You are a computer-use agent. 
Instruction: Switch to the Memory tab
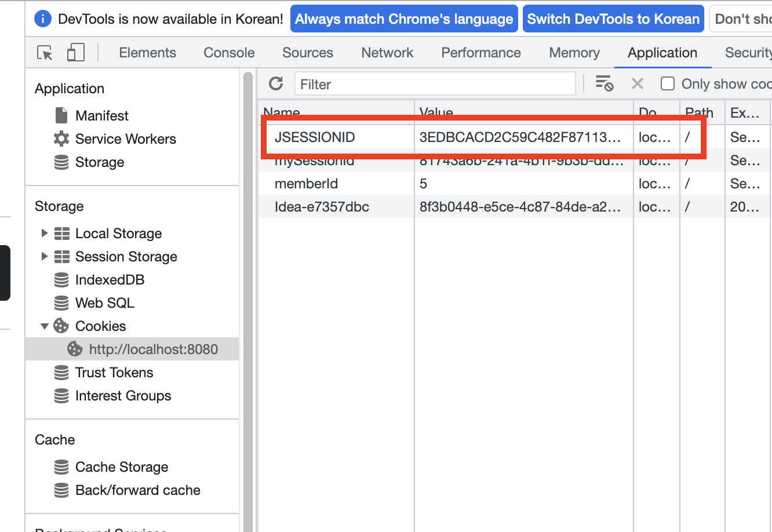[574, 53]
